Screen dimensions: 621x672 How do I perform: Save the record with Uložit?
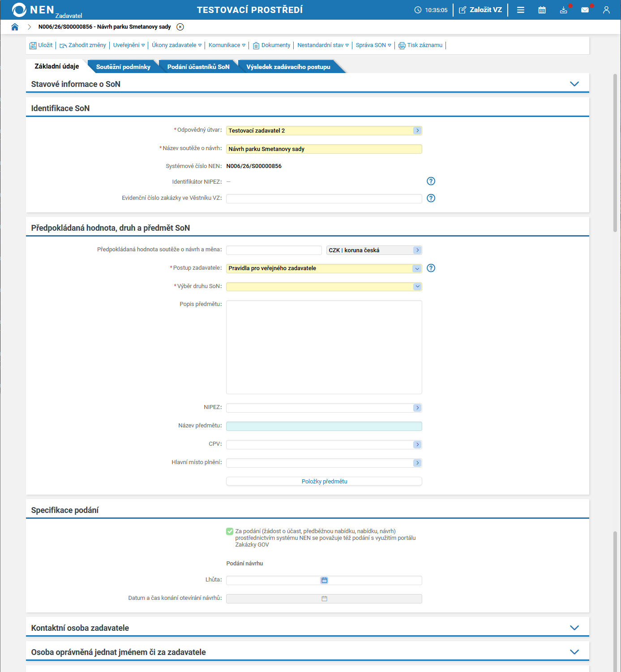coord(41,45)
